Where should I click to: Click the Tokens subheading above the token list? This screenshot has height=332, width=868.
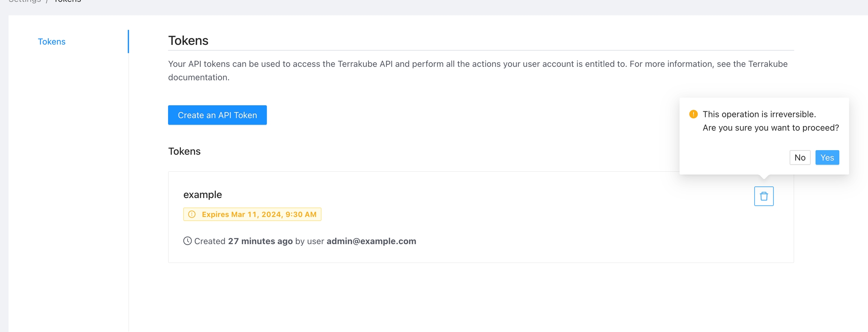pyautogui.click(x=184, y=151)
